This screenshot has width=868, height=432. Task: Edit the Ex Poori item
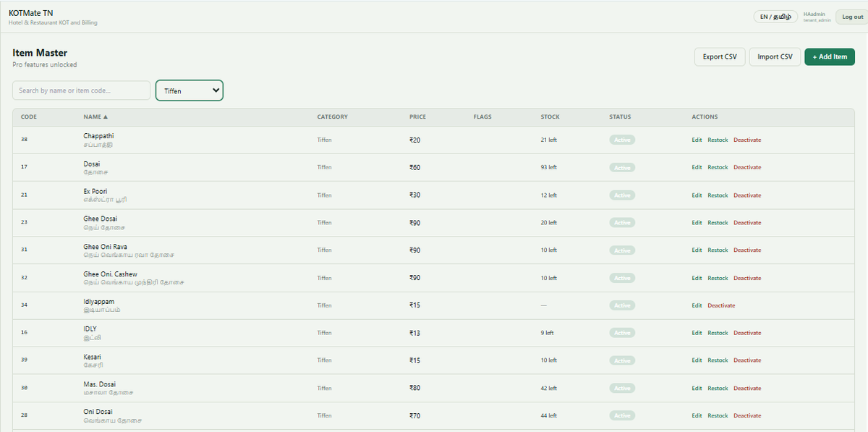point(697,195)
